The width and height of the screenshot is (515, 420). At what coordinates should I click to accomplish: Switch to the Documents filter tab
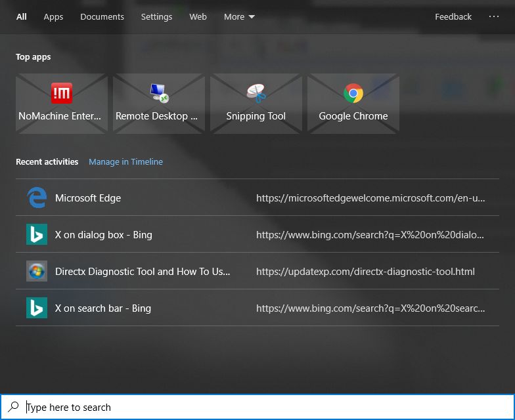102,17
